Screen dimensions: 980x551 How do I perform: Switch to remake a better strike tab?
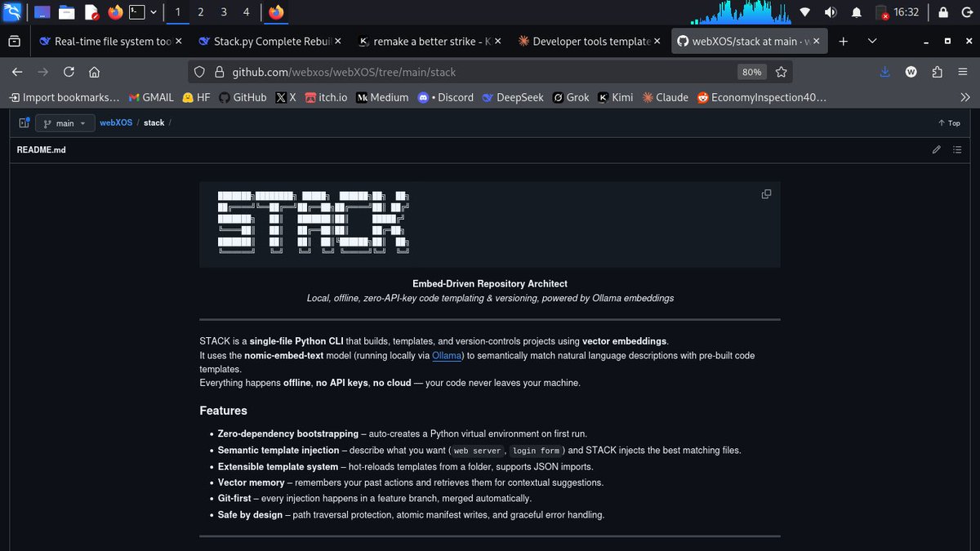(x=430, y=41)
